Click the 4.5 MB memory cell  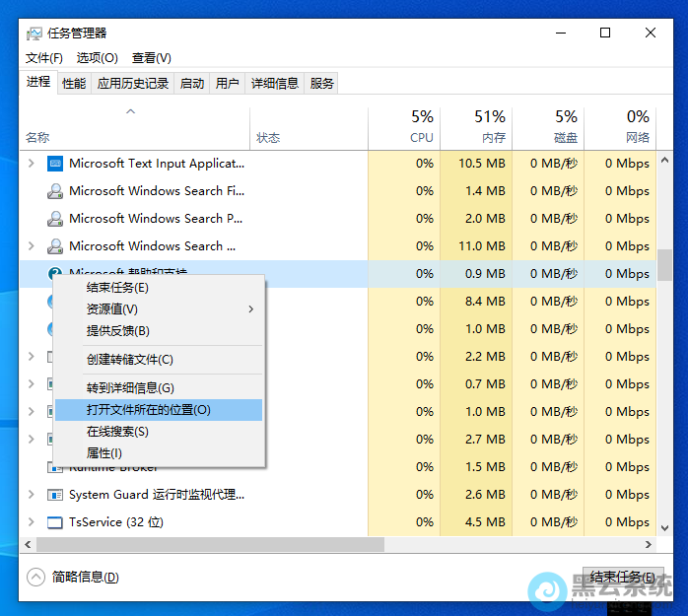pos(476,522)
